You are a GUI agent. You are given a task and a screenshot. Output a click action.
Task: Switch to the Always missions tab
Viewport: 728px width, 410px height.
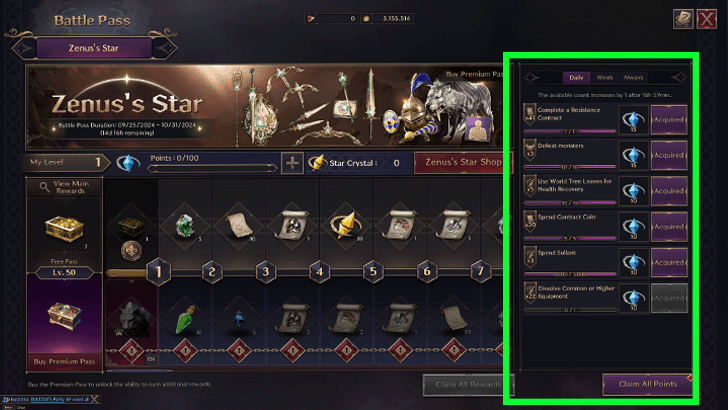(x=633, y=78)
